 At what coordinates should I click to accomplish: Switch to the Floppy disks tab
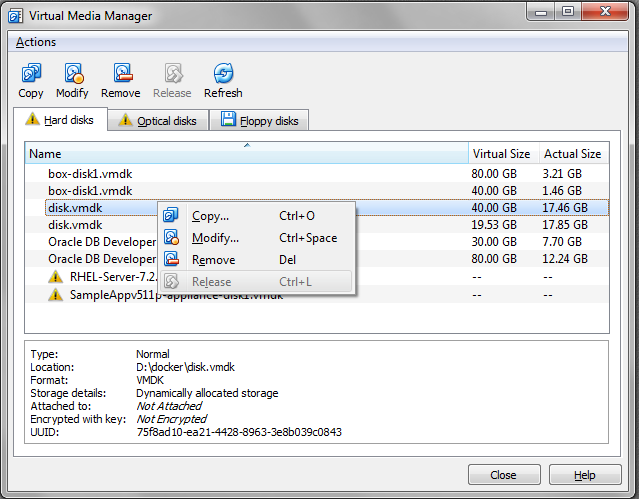coord(259,121)
